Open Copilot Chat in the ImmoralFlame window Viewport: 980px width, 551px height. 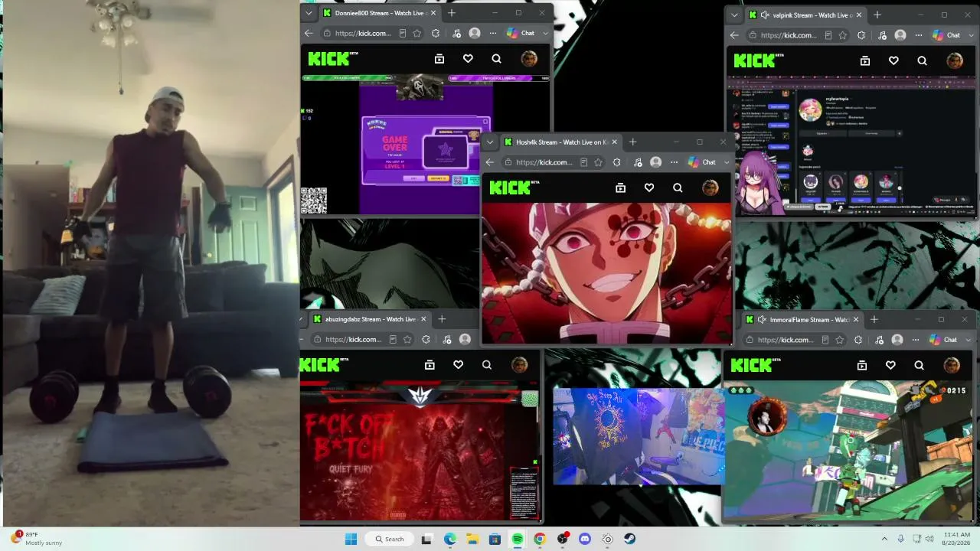coord(943,340)
